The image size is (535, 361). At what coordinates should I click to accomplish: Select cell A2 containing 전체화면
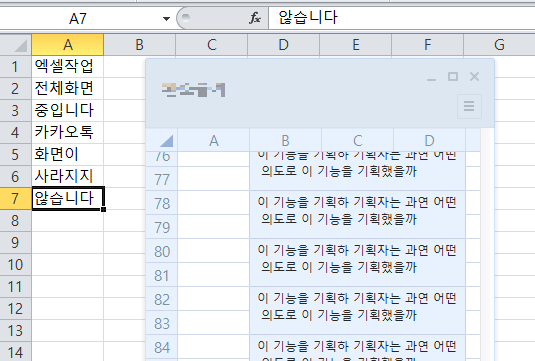68,88
